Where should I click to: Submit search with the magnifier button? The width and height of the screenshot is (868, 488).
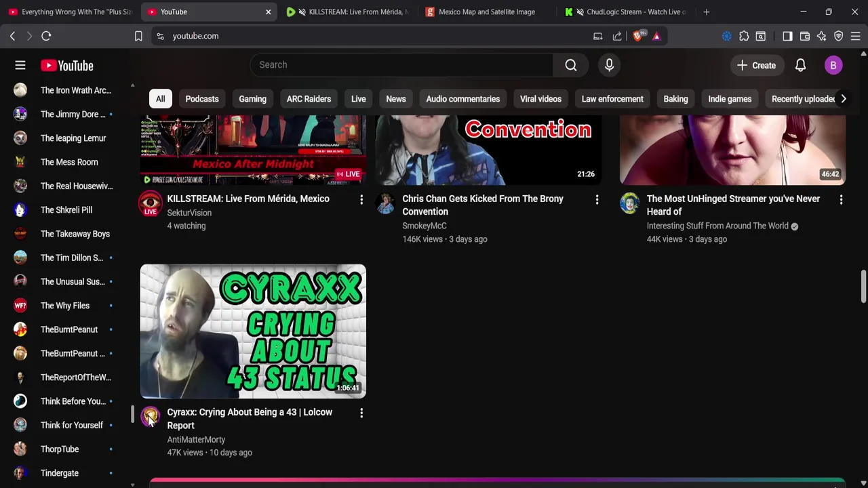[x=571, y=65]
